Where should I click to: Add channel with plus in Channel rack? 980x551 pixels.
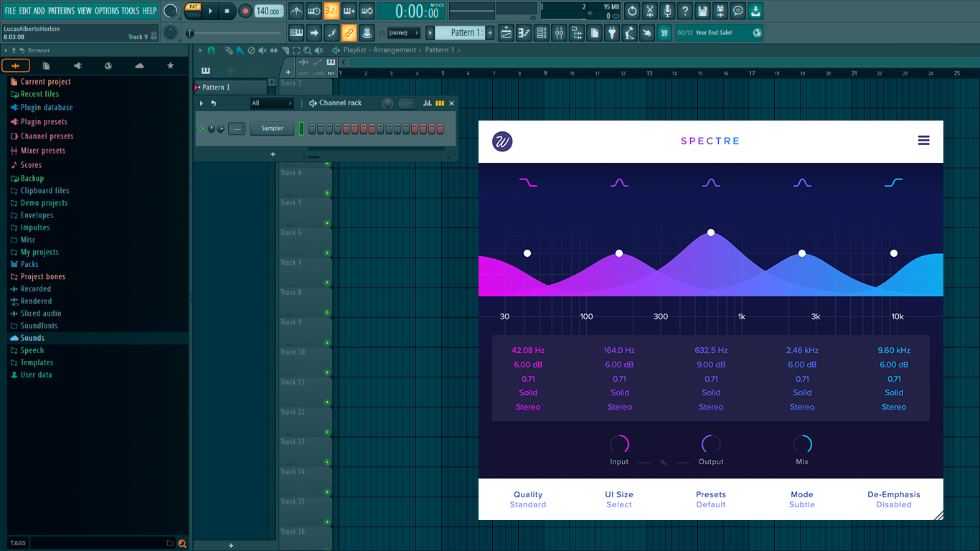click(x=273, y=154)
